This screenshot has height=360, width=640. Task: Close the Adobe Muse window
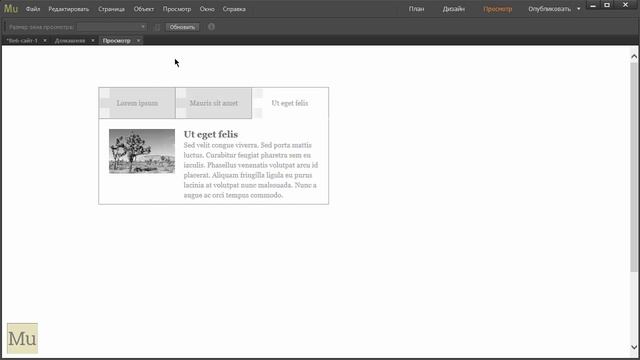[625, 5]
